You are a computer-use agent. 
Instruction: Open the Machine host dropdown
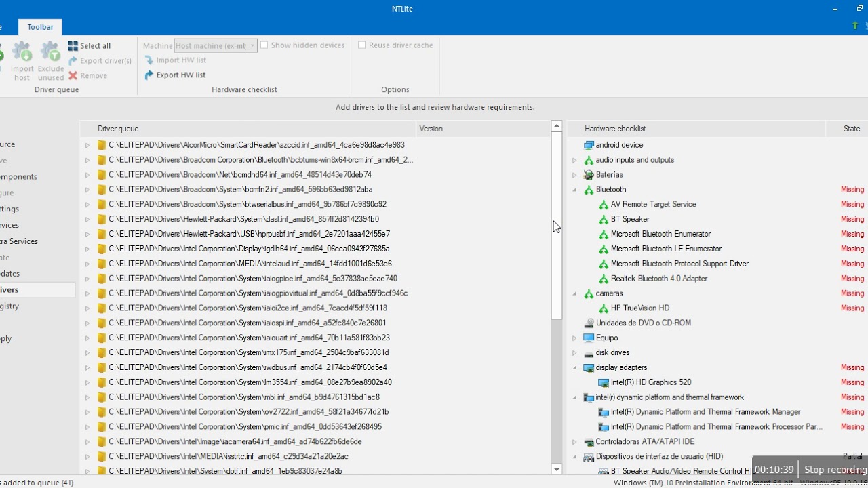(216, 46)
